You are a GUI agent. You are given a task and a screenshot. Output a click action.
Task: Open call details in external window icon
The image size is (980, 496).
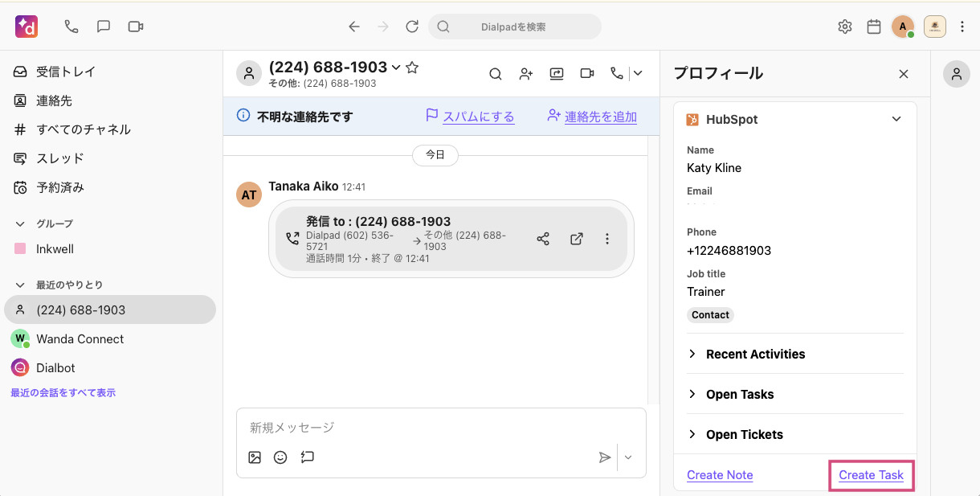(x=576, y=239)
